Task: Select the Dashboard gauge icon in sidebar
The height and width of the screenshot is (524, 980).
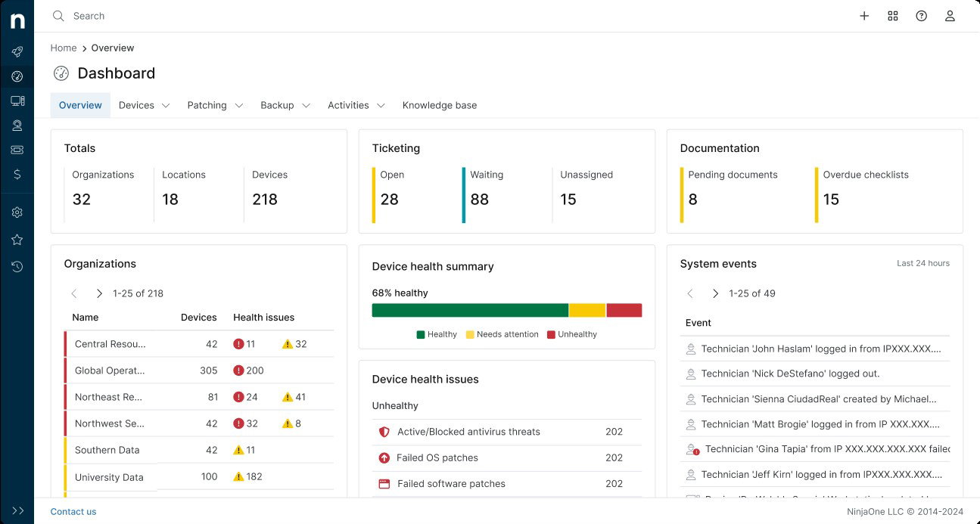Action: coord(17,76)
